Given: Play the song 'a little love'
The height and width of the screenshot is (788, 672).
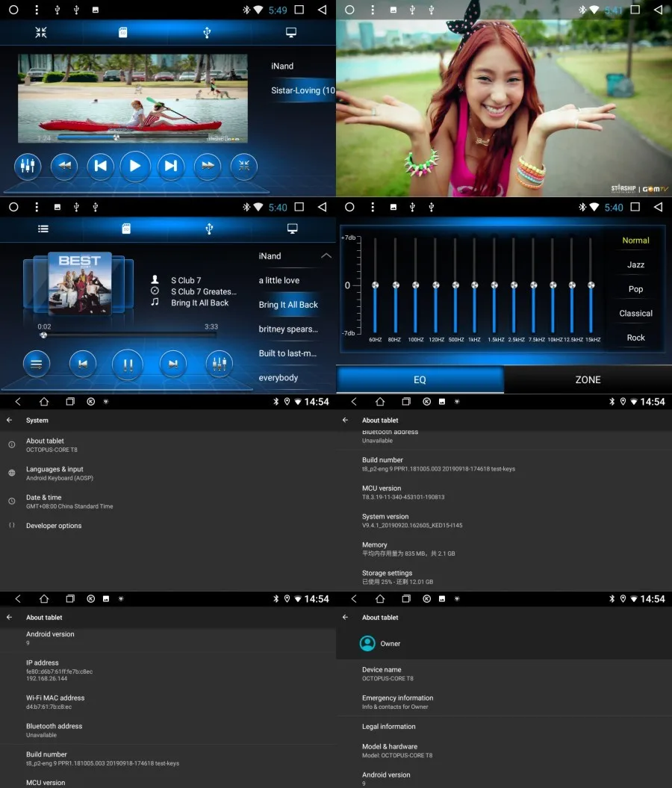Looking at the screenshot, I should click(x=279, y=280).
